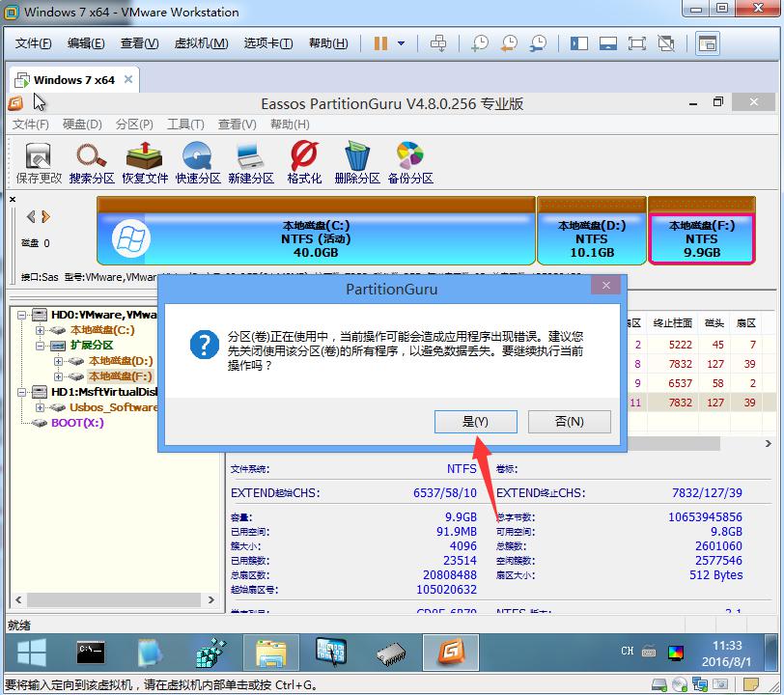784x695 pixels.
Task: Select the F: partition block in disk map
Action: tap(702, 231)
